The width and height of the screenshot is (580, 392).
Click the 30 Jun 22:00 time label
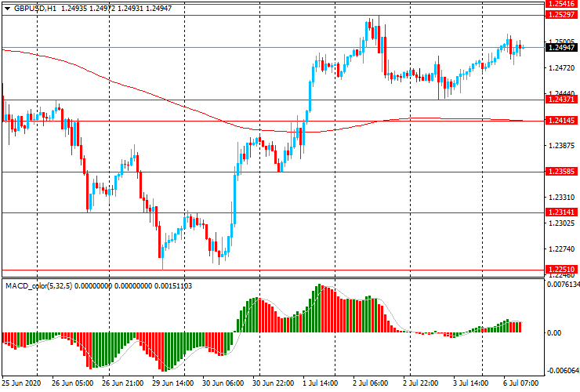click(x=274, y=383)
